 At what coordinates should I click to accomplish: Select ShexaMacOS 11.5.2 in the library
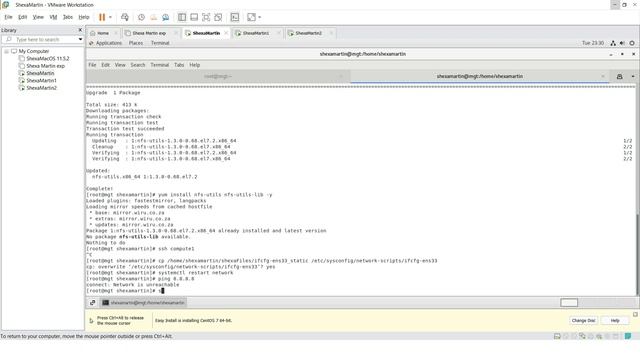(48, 59)
